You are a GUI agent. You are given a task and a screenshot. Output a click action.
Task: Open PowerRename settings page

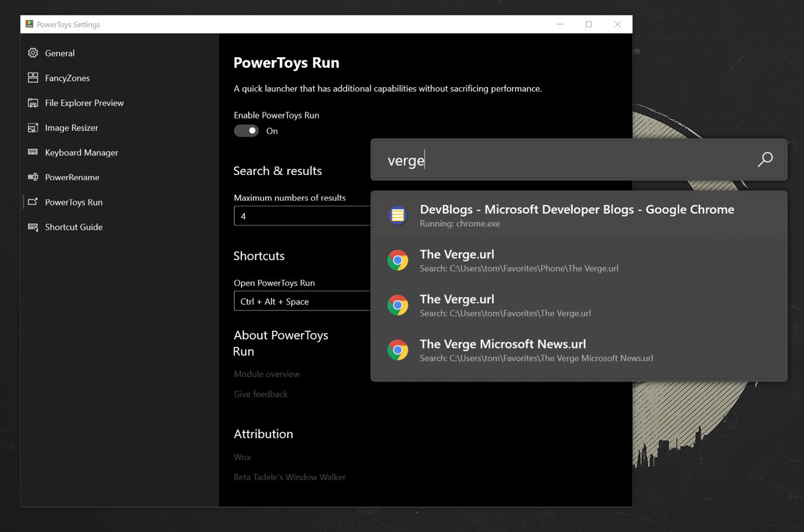pyautogui.click(x=120, y=177)
